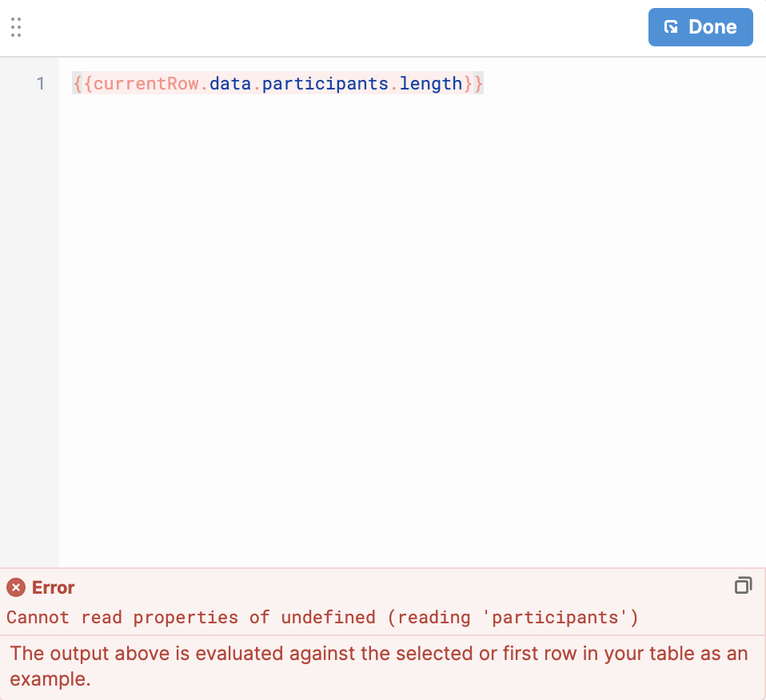
Task: Click the Done button
Action: click(700, 26)
